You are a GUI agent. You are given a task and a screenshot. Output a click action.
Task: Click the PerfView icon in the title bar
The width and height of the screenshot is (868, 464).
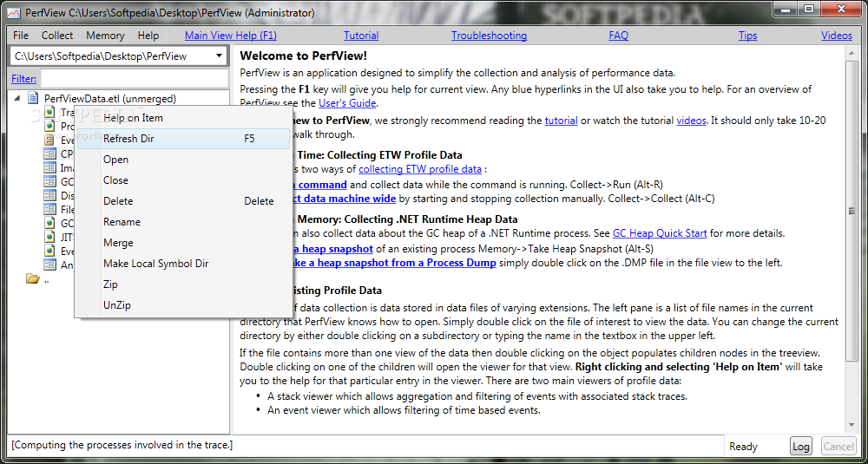(13, 12)
